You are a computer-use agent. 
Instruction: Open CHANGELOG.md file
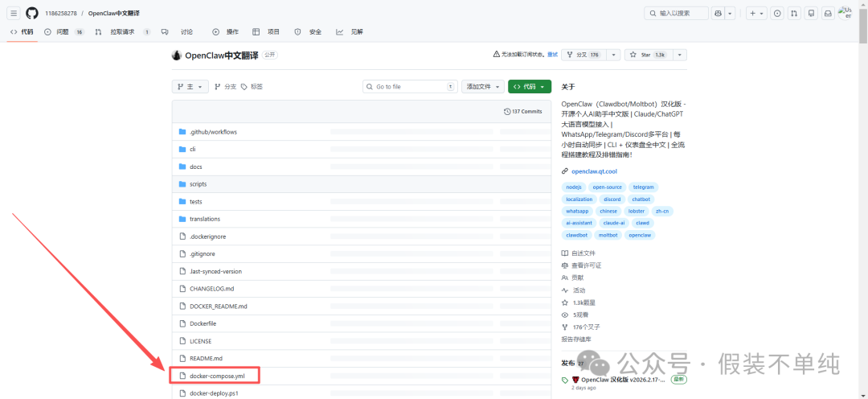[x=212, y=289]
